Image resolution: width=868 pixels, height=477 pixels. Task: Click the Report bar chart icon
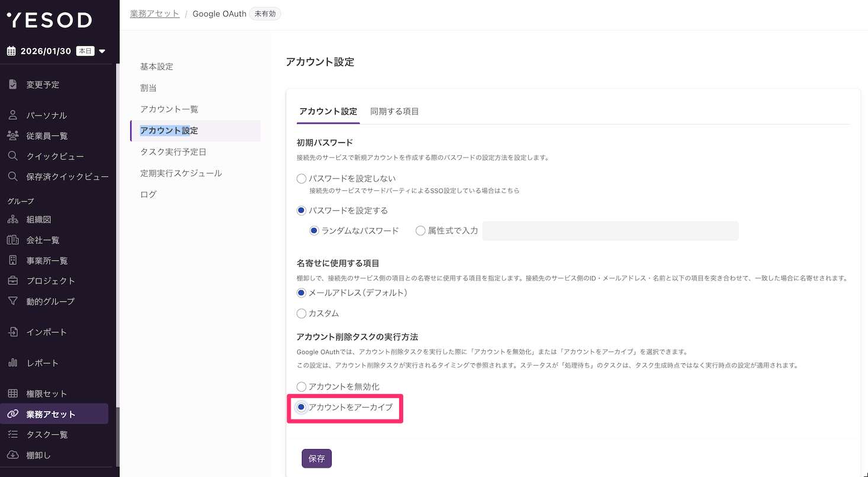tap(12, 363)
